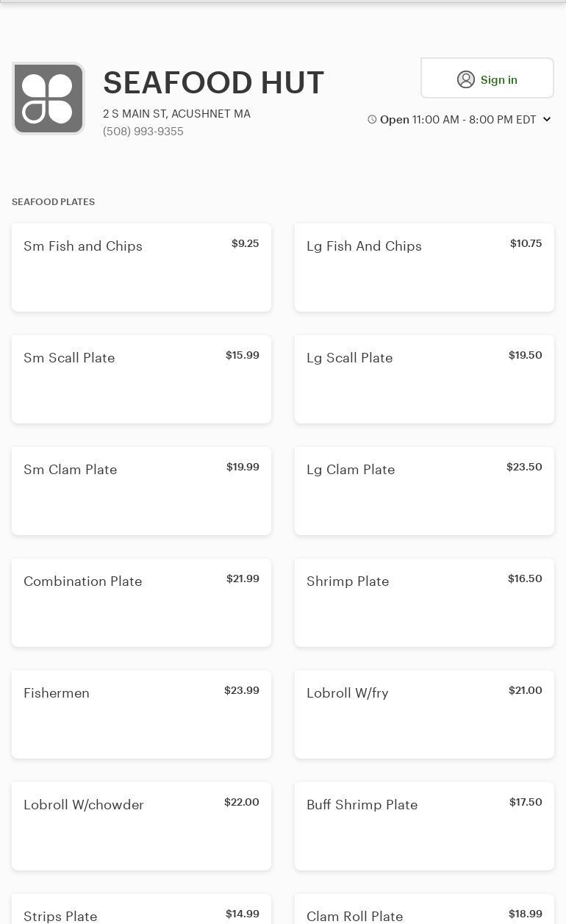Viewport: 566px width, 924px height.
Task: Select the Sm Clam Plate item
Action: click(141, 491)
